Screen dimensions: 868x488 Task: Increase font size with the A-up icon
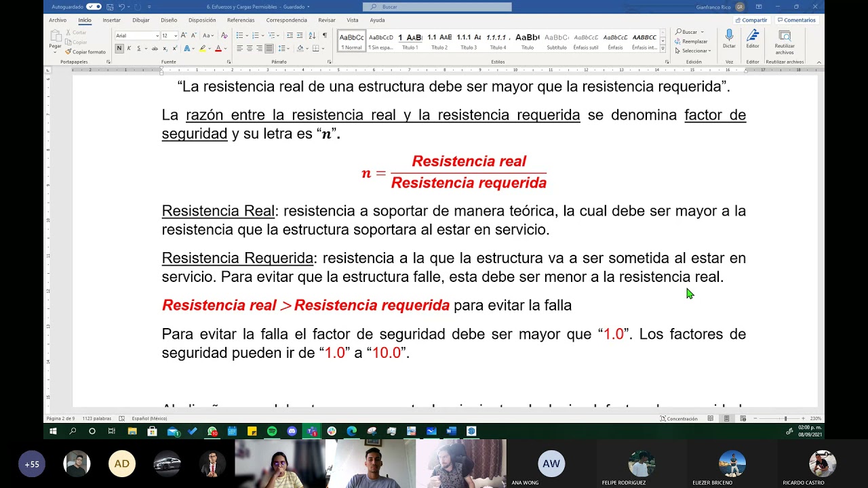pyautogui.click(x=184, y=35)
